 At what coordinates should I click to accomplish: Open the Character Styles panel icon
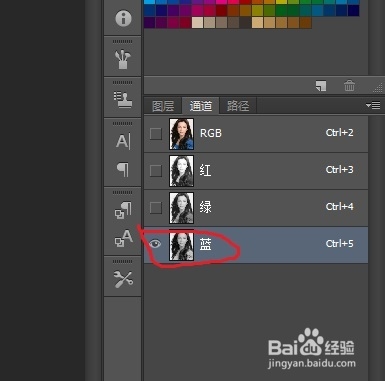123,238
